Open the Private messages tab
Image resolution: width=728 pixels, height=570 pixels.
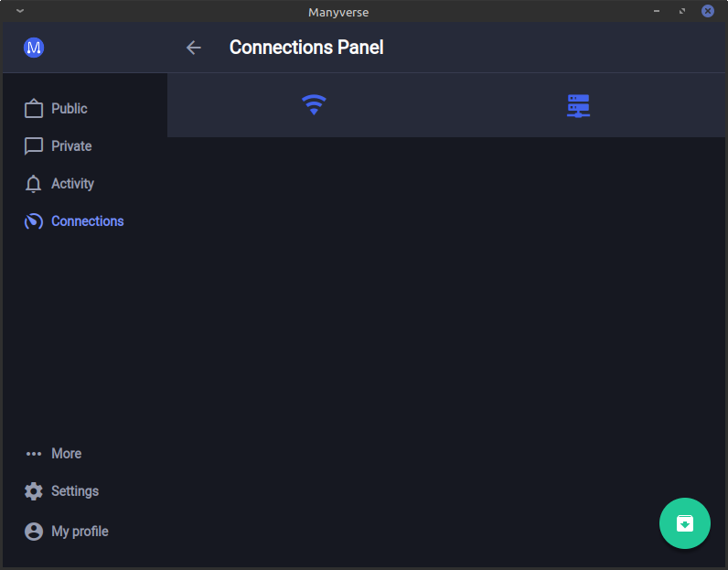click(x=71, y=146)
